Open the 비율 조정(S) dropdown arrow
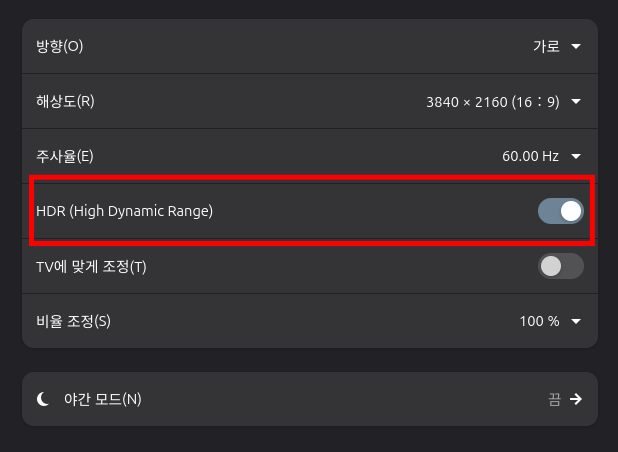This screenshot has width=618, height=452. click(576, 322)
